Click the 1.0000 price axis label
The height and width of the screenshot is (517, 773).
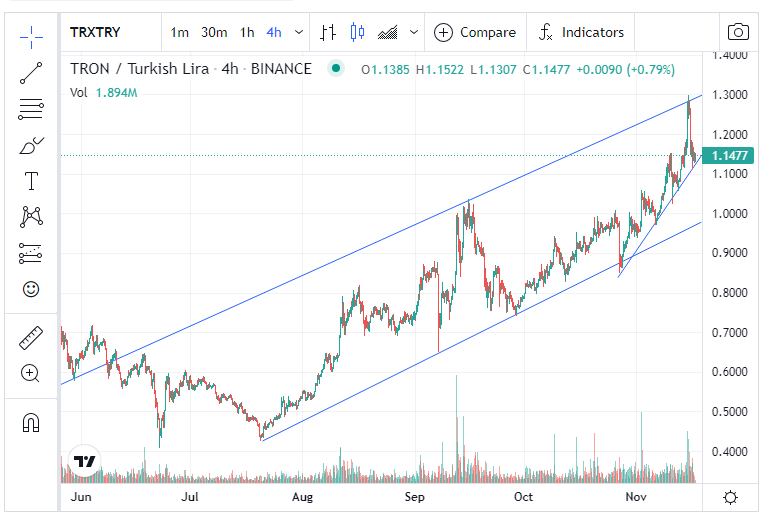coord(730,214)
